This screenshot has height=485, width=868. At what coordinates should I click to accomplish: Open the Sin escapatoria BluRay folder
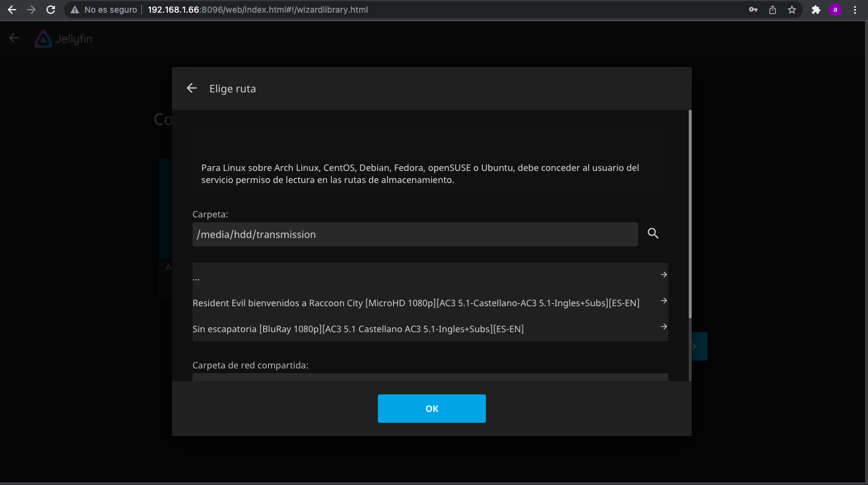358,329
